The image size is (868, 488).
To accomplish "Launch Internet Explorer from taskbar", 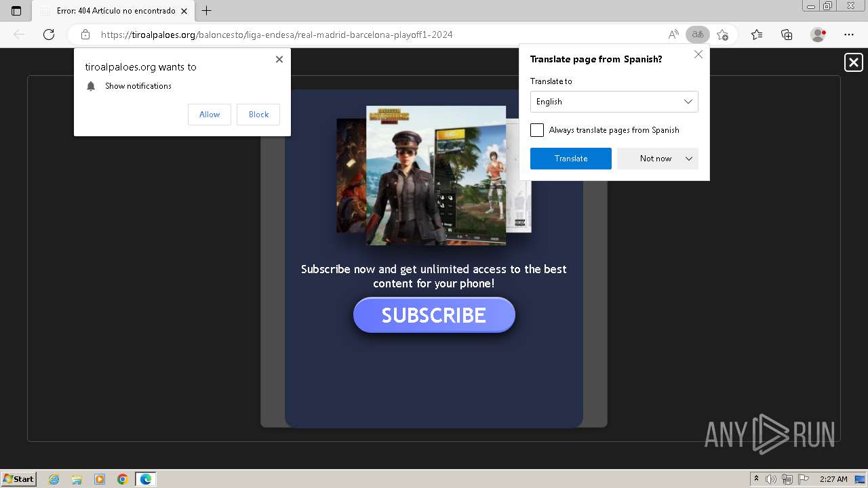I will point(54,479).
